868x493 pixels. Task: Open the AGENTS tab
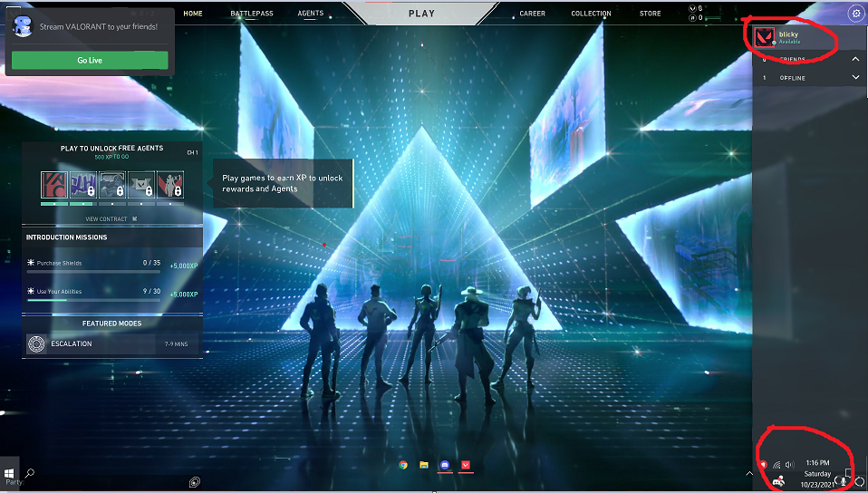tap(311, 14)
